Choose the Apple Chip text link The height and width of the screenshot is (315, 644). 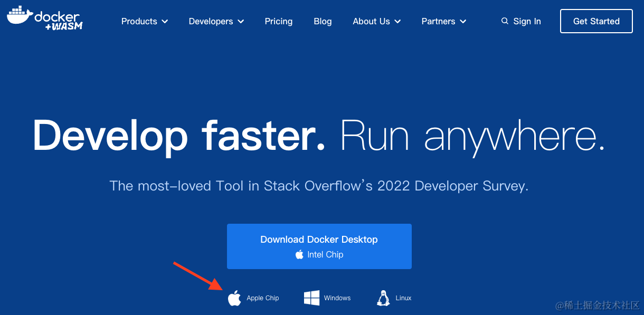coord(262,298)
